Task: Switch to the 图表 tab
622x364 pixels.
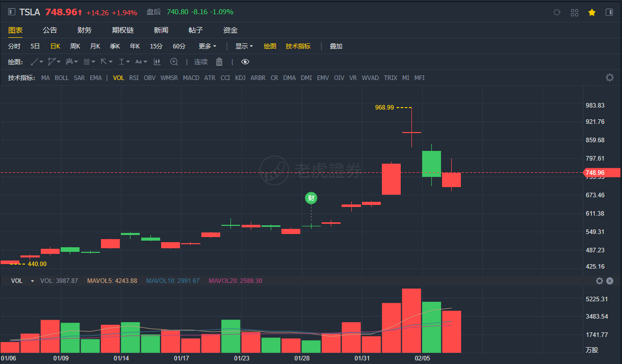Action: 15,30
